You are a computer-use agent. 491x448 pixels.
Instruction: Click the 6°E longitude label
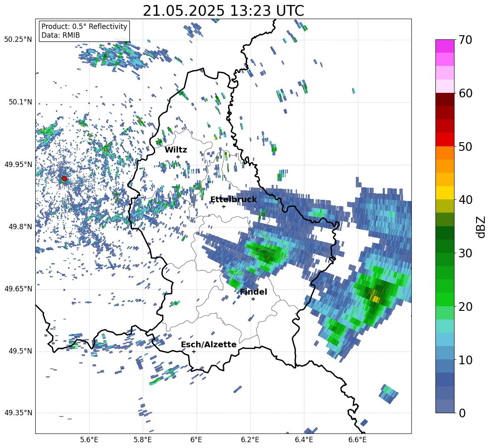[196, 440]
